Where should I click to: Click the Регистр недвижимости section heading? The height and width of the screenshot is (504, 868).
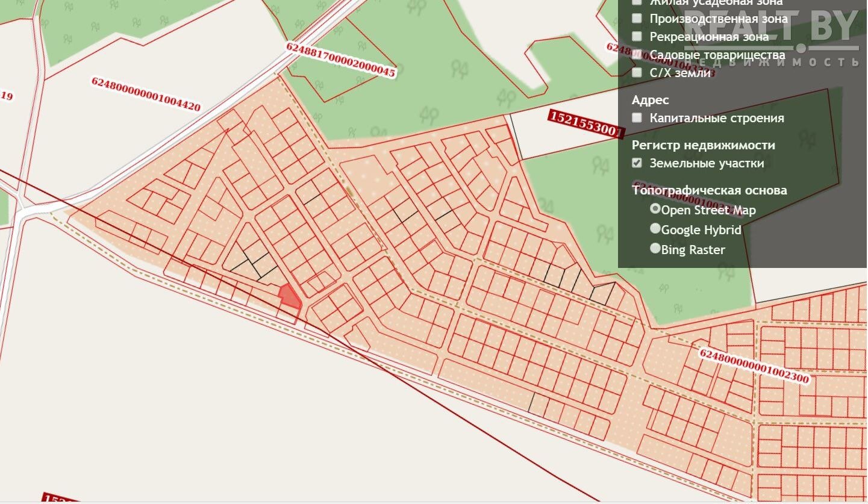[x=703, y=145]
